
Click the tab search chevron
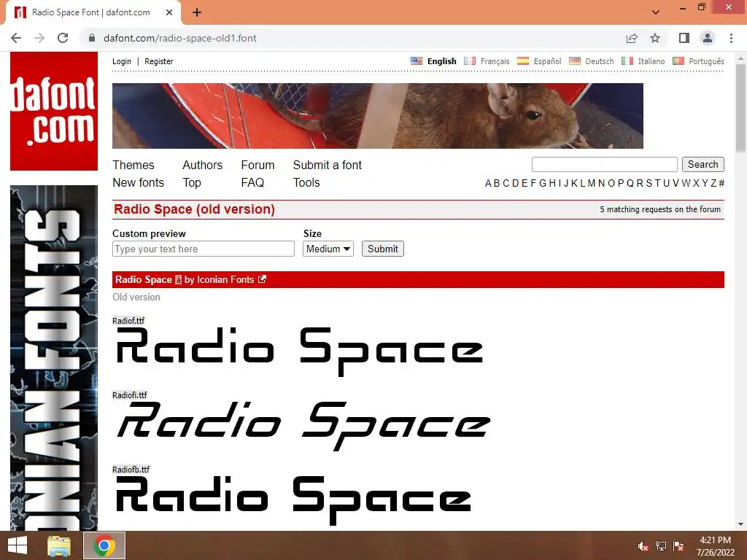tap(656, 12)
